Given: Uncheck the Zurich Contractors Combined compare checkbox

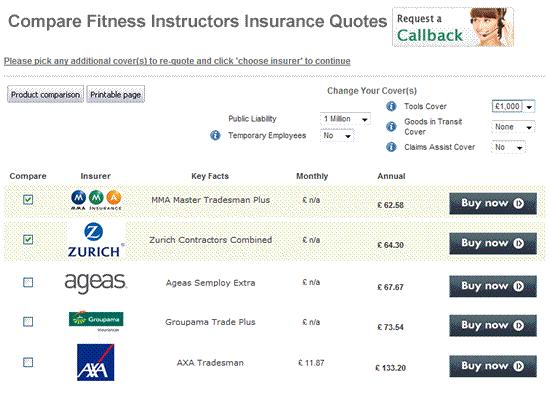Looking at the screenshot, I should 28,240.
